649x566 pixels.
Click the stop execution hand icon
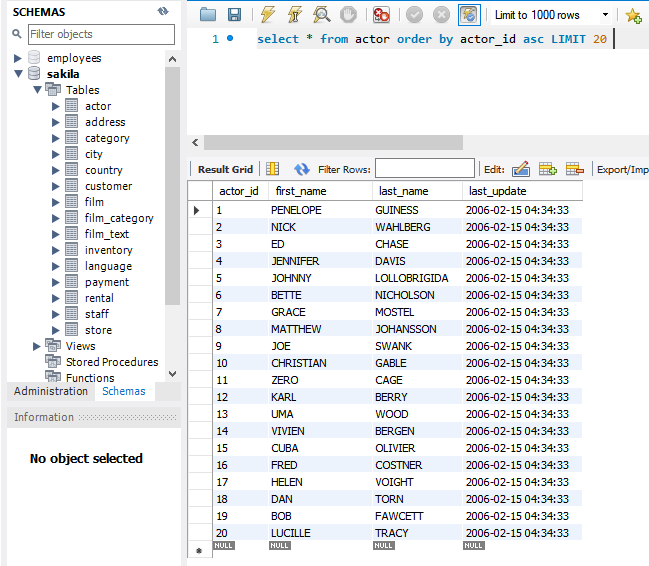348,15
